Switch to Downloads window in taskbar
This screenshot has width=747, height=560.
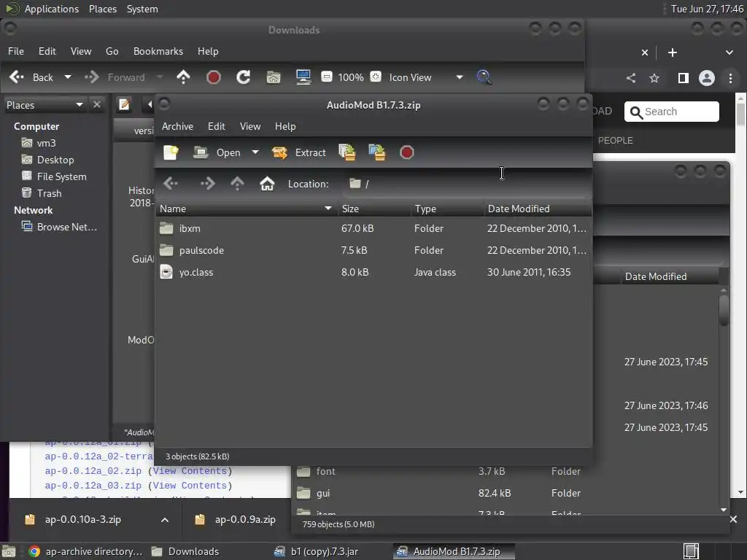185,551
